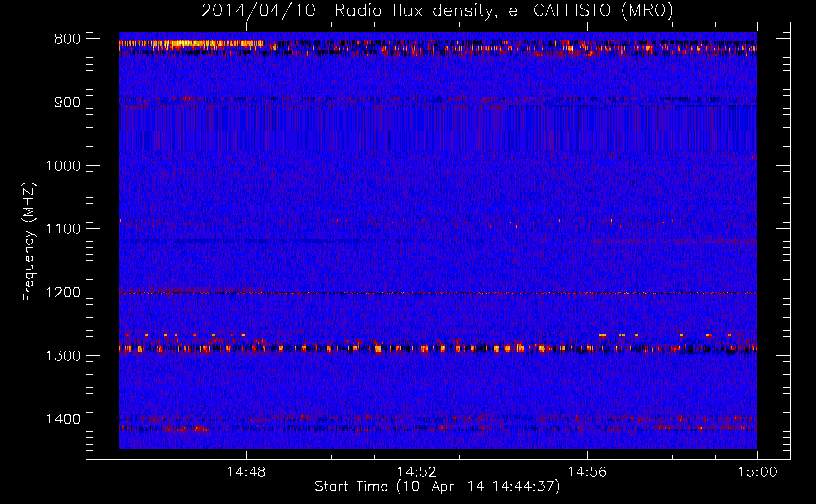Click the thin horizontal line at 1200 MHz
This screenshot has width=816, height=504.
(438, 293)
